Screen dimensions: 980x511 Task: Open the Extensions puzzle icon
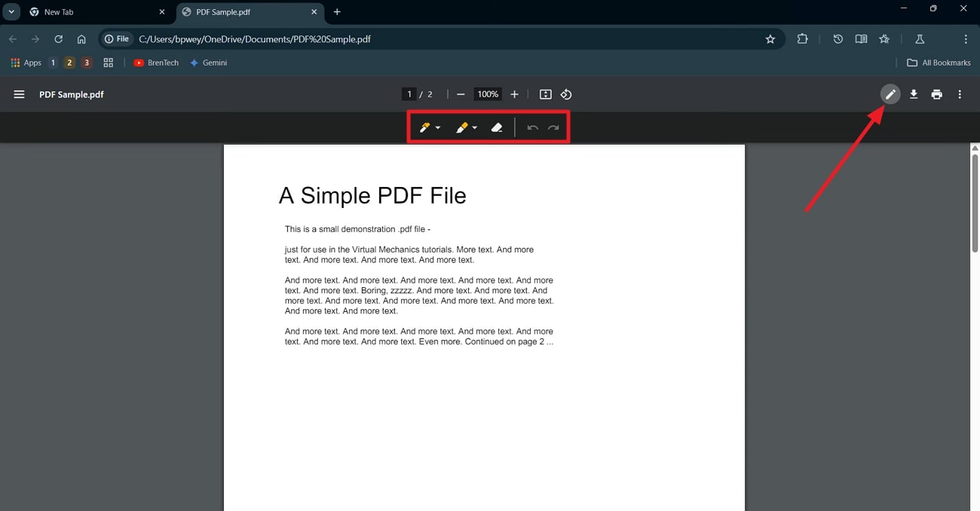coord(802,39)
